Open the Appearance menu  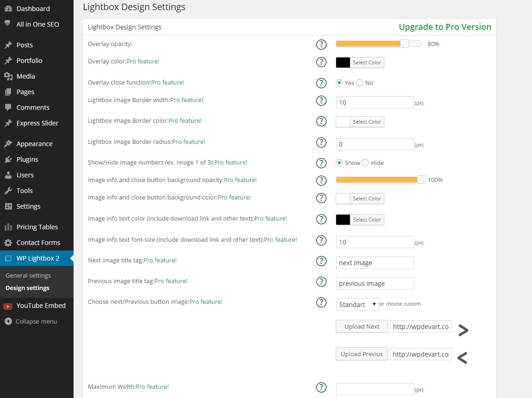point(34,144)
